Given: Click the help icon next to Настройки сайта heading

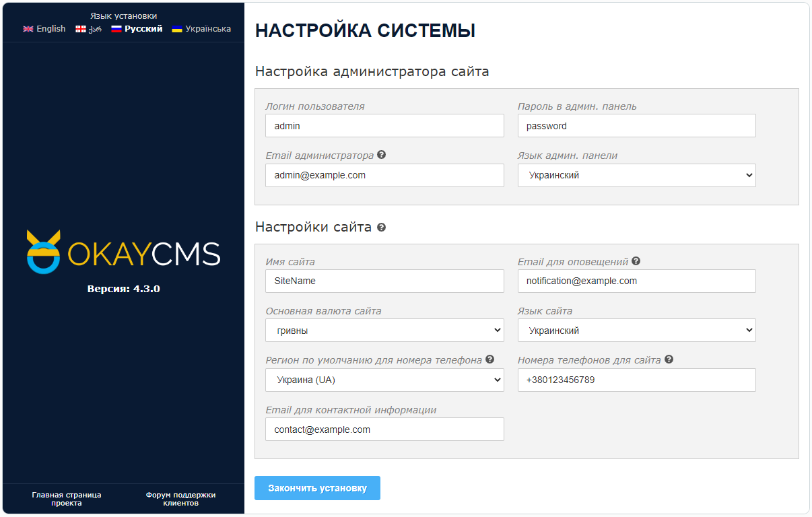Looking at the screenshot, I should pos(382,228).
